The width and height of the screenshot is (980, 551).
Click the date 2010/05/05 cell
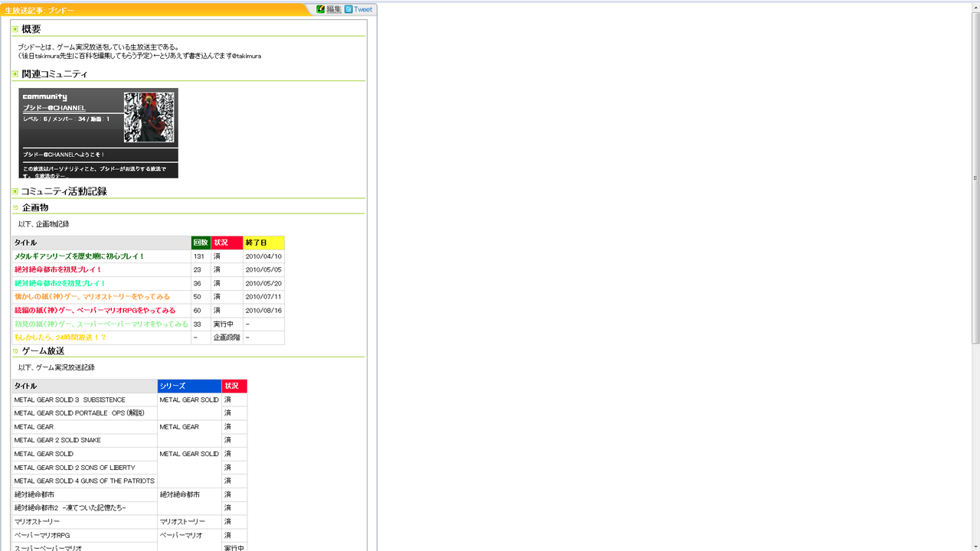click(264, 269)
